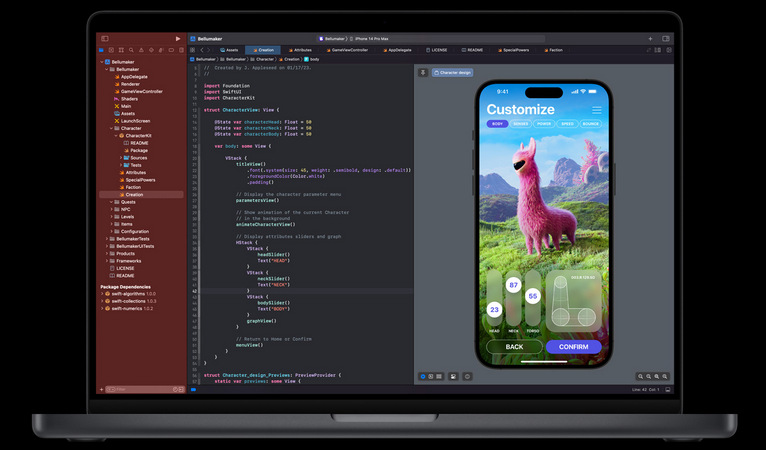
Task: Collapse the Character folder
Action: [x=111, y=128]
